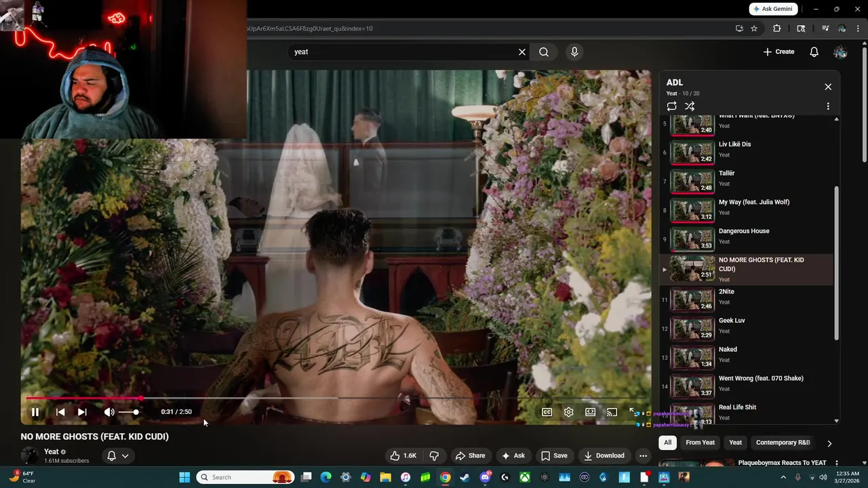The height and width of the screenshot is (488, 868).
Task: Open Chrome media controls icon
Action: click(825, 28)
